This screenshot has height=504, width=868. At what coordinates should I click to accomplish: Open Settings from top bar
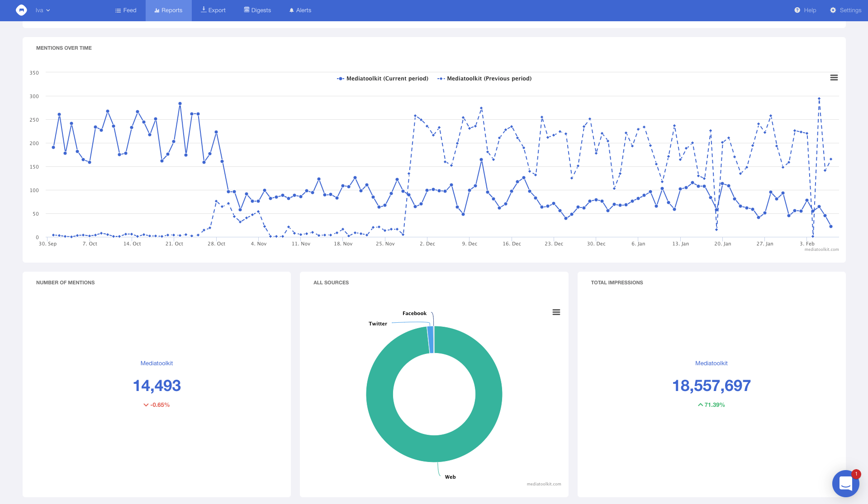[x=845, y=10]
